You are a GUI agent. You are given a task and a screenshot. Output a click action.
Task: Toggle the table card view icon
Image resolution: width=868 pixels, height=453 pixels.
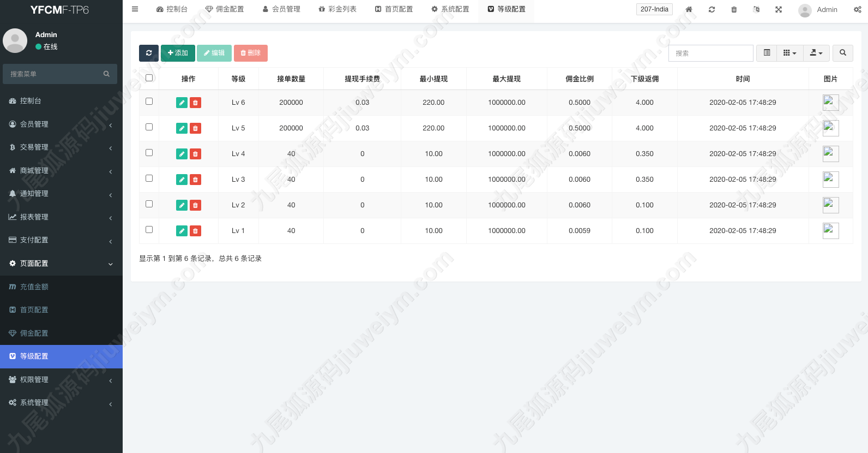pos(767,53)
